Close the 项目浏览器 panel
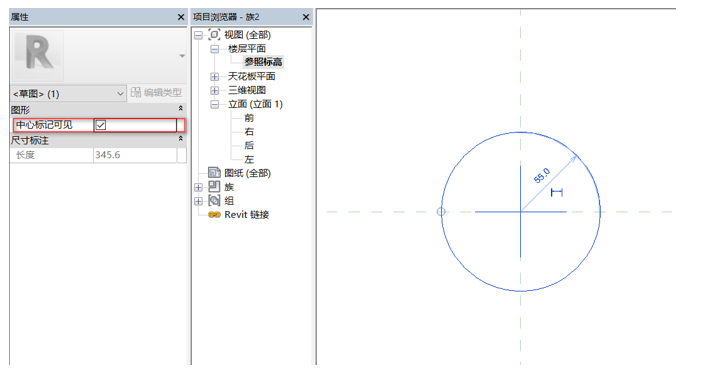Viewport: 723px width, 390px height. tap(306, 17)
